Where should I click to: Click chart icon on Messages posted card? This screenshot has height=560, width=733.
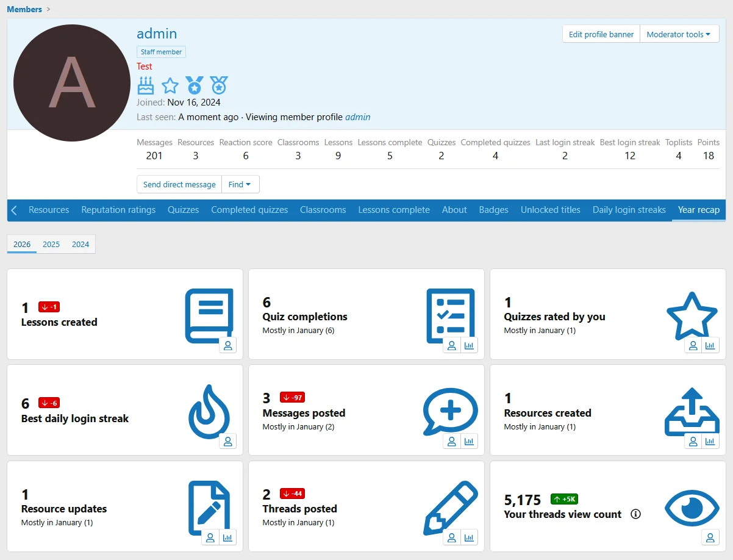click(469, 442)
